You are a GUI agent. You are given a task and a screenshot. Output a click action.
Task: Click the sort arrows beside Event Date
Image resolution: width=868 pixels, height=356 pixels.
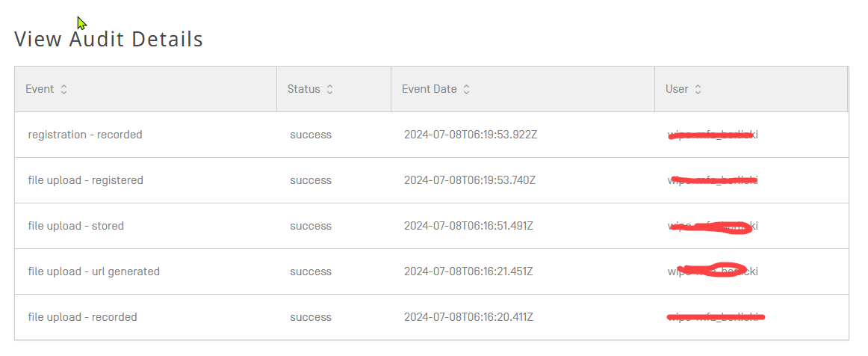coord(467,89)
